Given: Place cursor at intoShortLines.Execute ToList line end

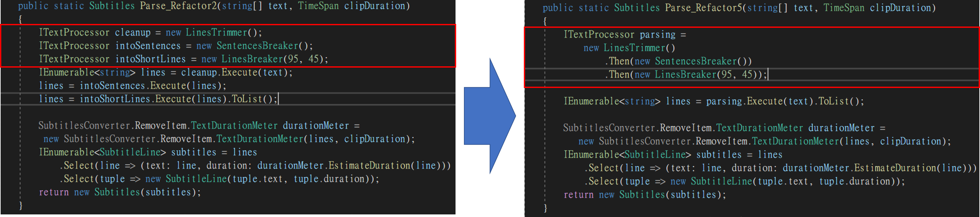Looking at the screenshot, I should (278, 99).
